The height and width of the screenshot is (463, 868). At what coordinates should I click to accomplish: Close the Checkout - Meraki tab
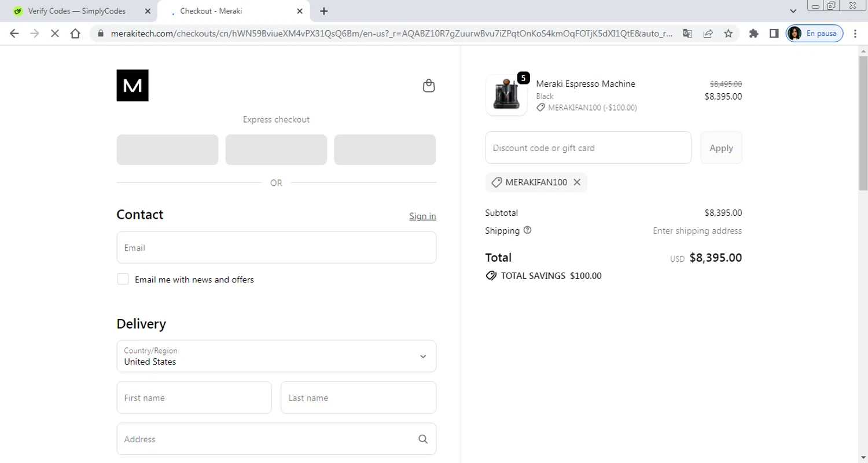click(300, 11)
